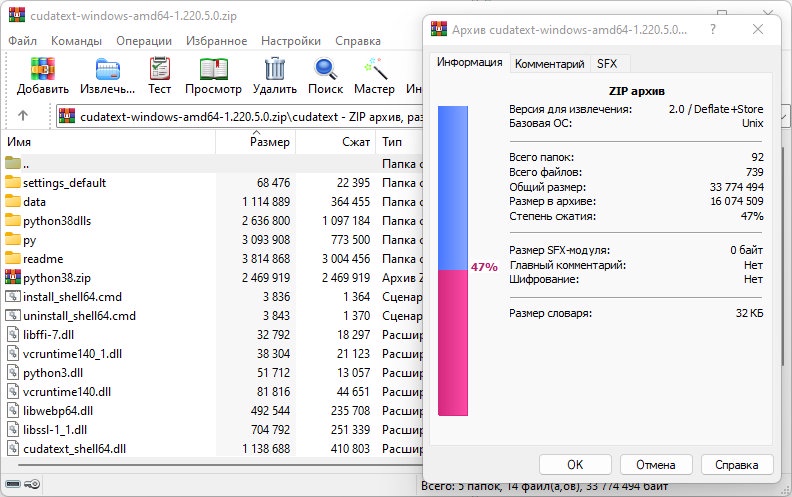Click the Справка button in dialog
The height and width of the screenshot is (497, 792).
click(x=737, y=465)
